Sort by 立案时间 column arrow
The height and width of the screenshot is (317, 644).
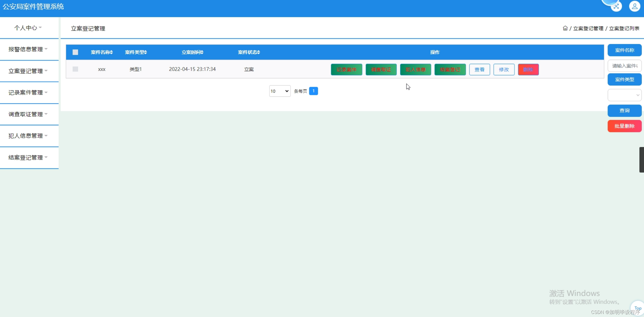coord(202,52)
